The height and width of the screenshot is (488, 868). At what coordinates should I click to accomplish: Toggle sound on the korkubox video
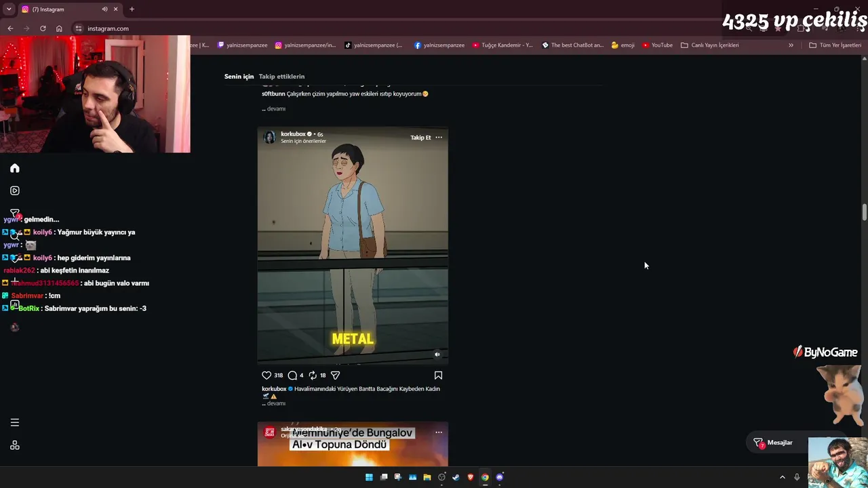437,354
